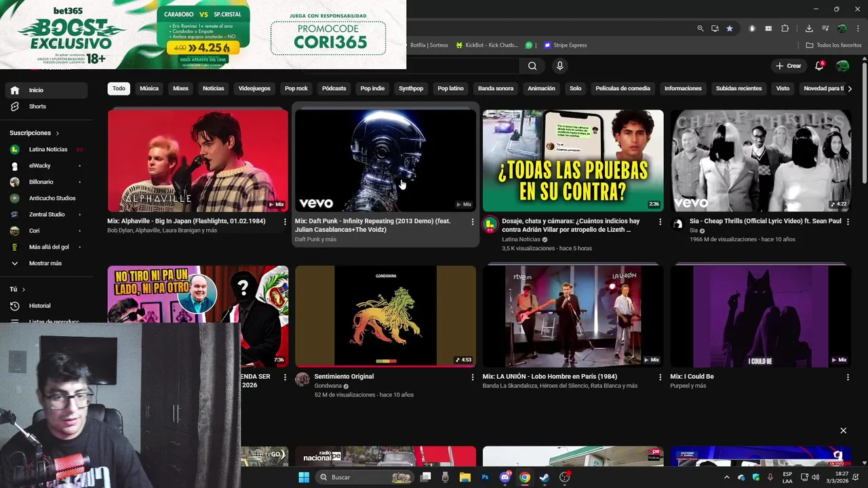Viewport: 868px width, 488px height.
Task: Open the Tú section in sidebar
Action: pos(18,289)
